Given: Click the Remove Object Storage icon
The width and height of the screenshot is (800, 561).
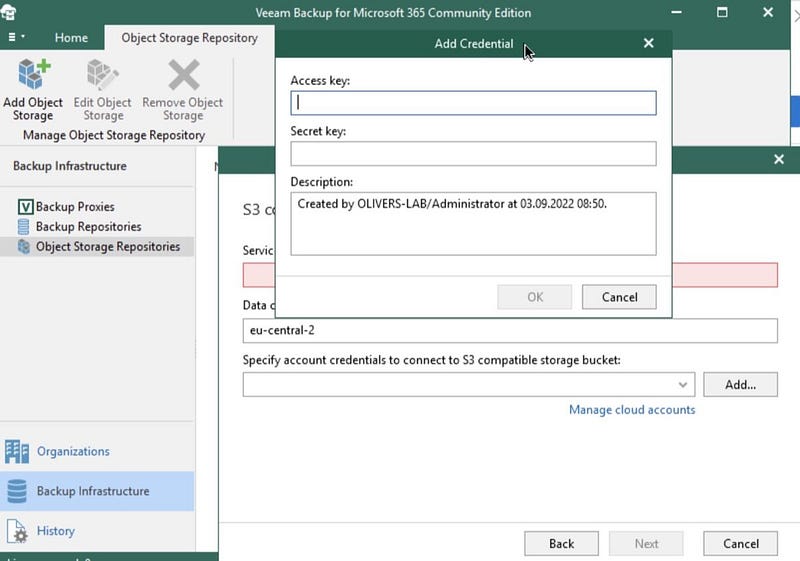Looking at the screenshot, I should tap(184, 74).
